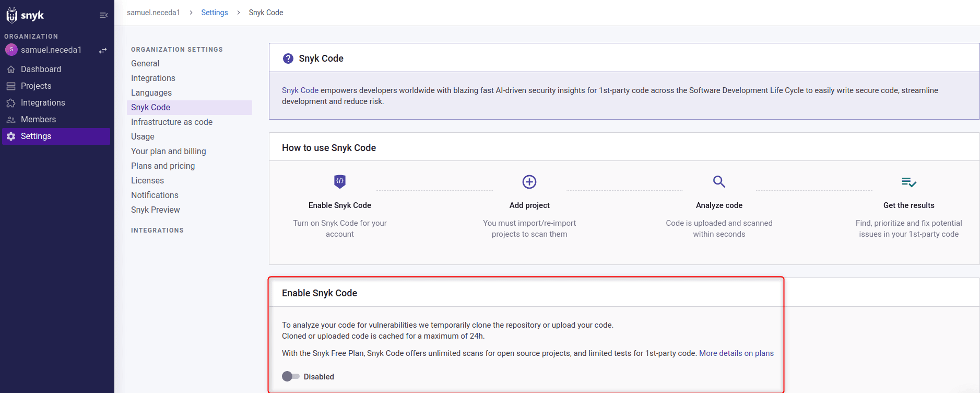Screen dimensions: 980x393
Task: Click the Get the results checklist icon
Action: (908, 182)
